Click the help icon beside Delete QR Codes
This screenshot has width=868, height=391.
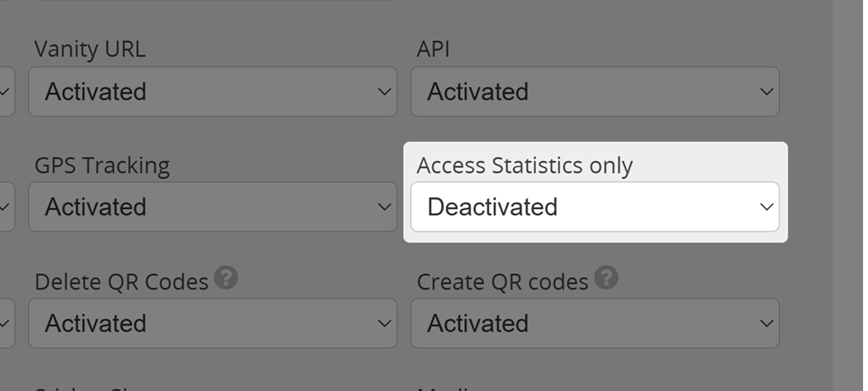[x=226, y=278]
